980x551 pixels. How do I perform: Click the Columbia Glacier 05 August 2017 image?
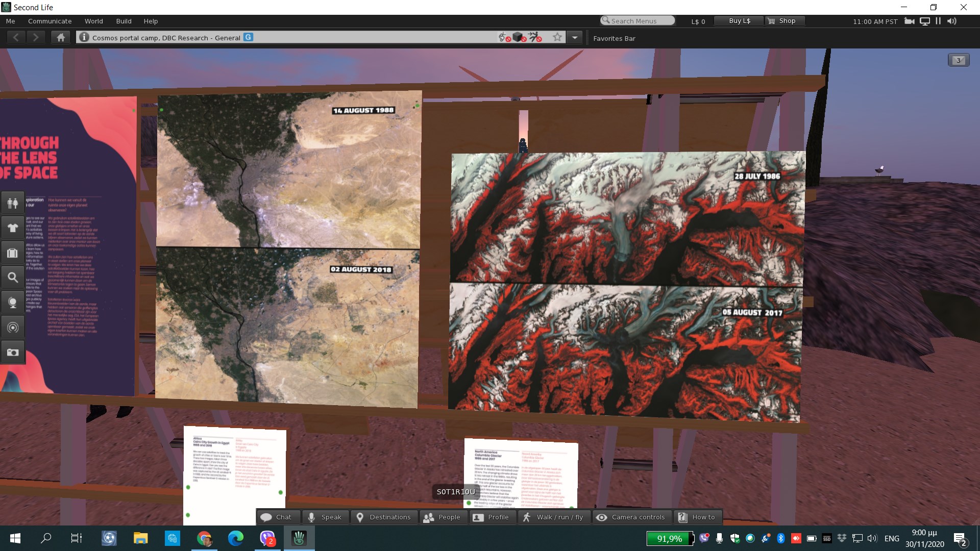pos(625,352)
